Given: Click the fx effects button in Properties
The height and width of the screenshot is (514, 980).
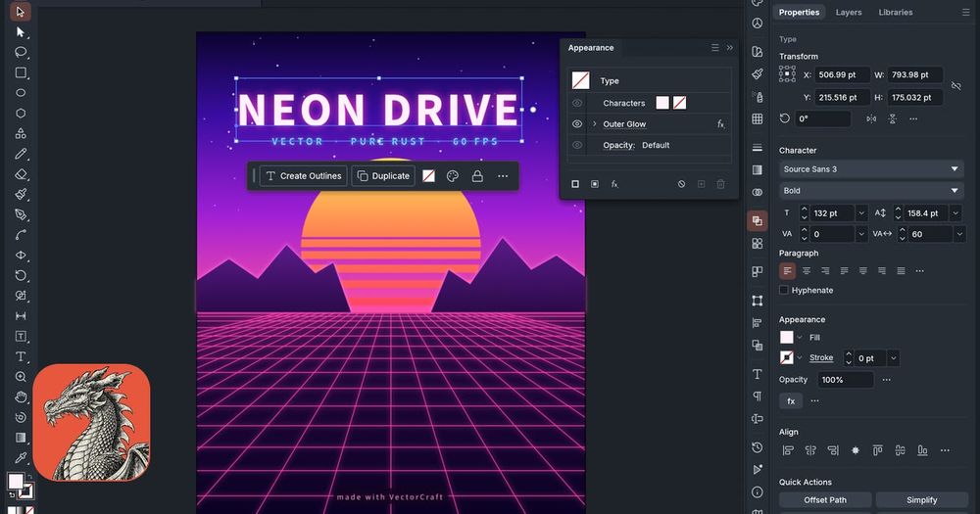Looking at the screenshot, I should [x=791, y=401].
